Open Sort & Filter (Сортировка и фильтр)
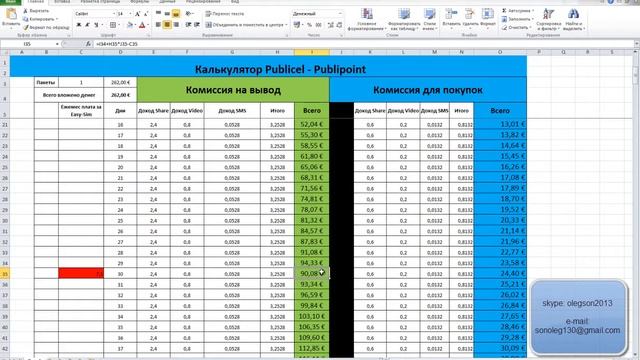Screen dimensions: 640x360 549,20
